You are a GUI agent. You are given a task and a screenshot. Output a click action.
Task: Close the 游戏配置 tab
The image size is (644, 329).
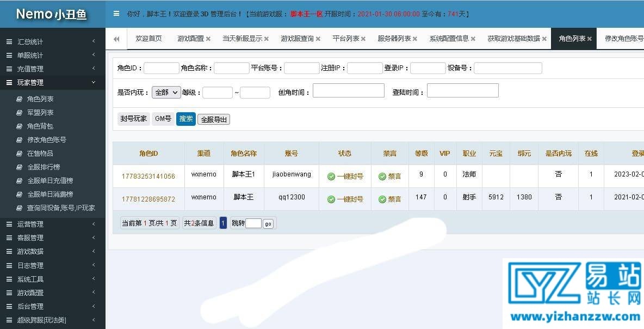click(x=208, y=39)
